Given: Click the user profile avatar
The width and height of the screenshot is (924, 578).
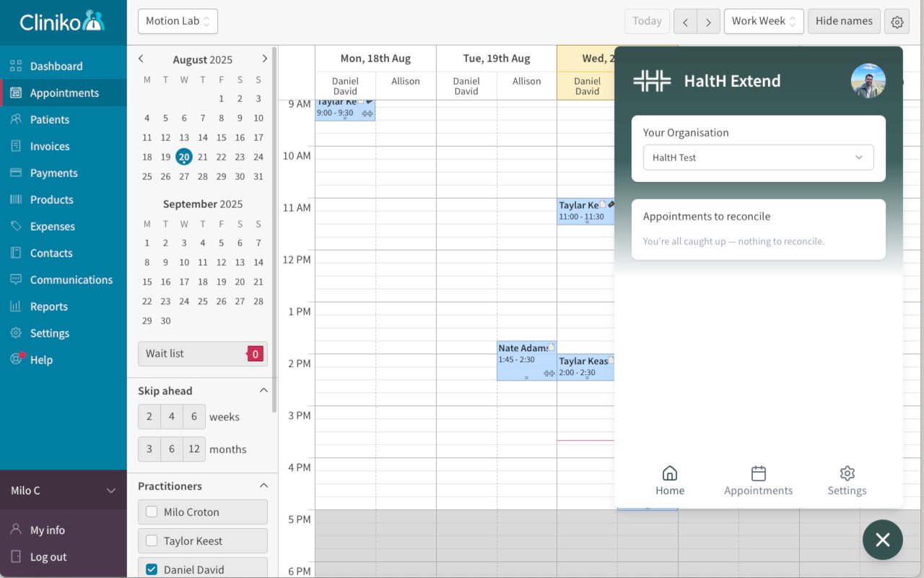Looking at the screenshot, I should click(x=868, y=81).
